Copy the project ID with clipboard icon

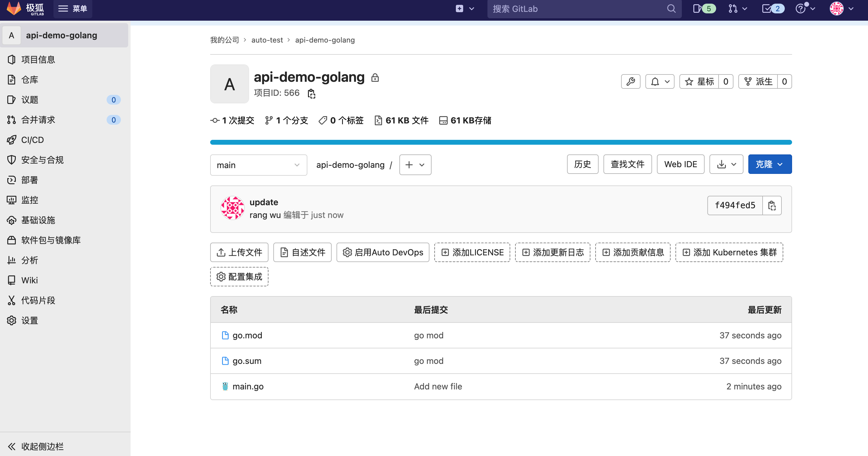click(311, 93)
